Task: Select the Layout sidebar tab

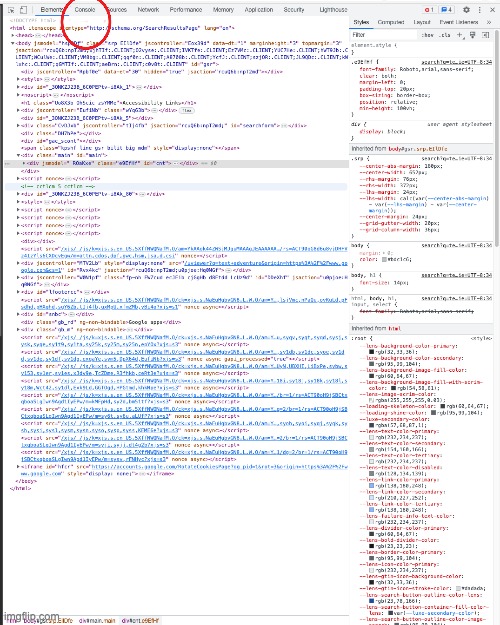Action: pyautogui.click(x=422, y=22)
